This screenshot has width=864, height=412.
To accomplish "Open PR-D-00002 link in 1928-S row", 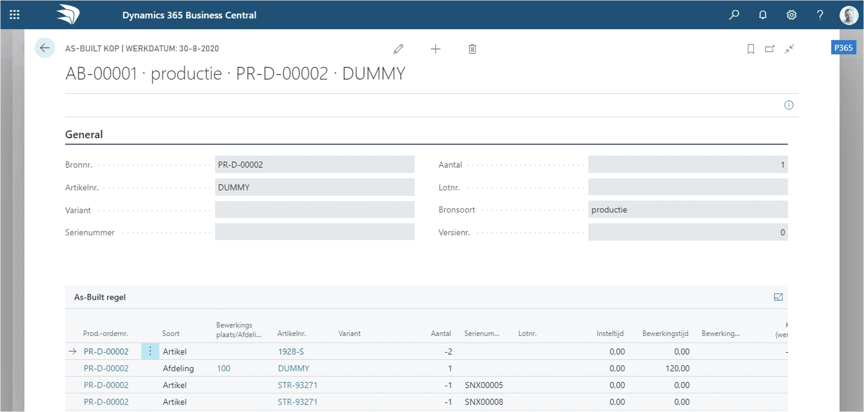I will [x=106, y=351].
